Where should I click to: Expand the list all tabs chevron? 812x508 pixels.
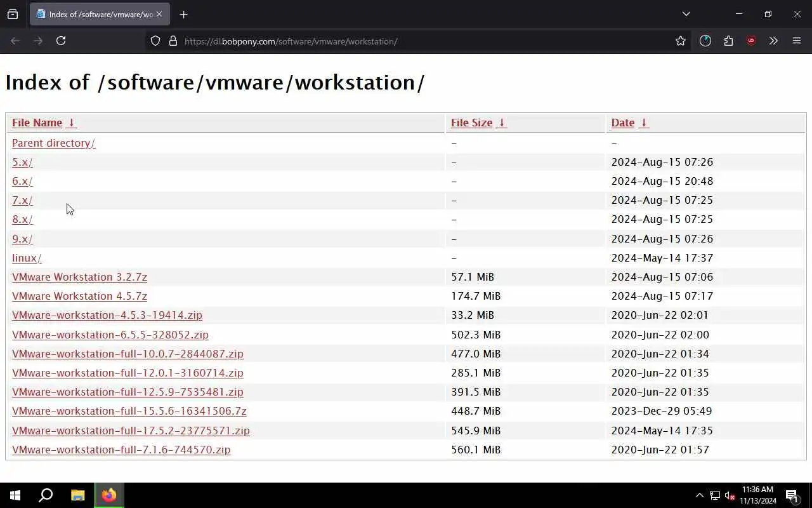click(686, 14)
